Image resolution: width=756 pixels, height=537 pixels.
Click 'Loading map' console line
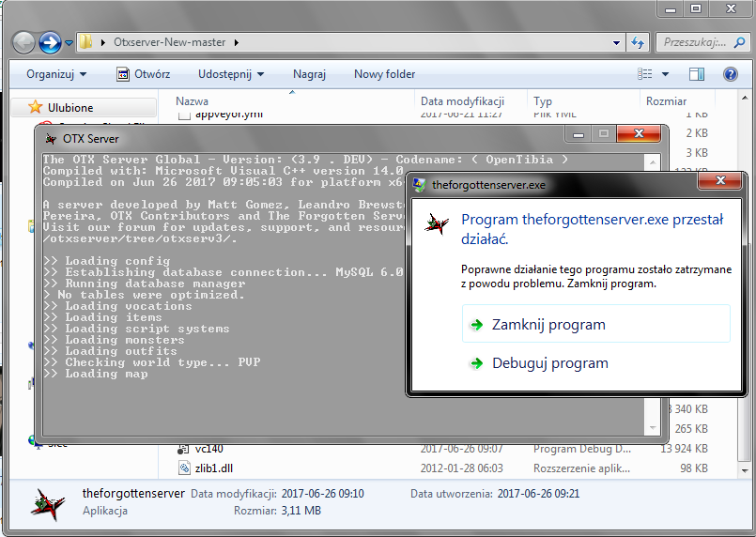point(96,374)
